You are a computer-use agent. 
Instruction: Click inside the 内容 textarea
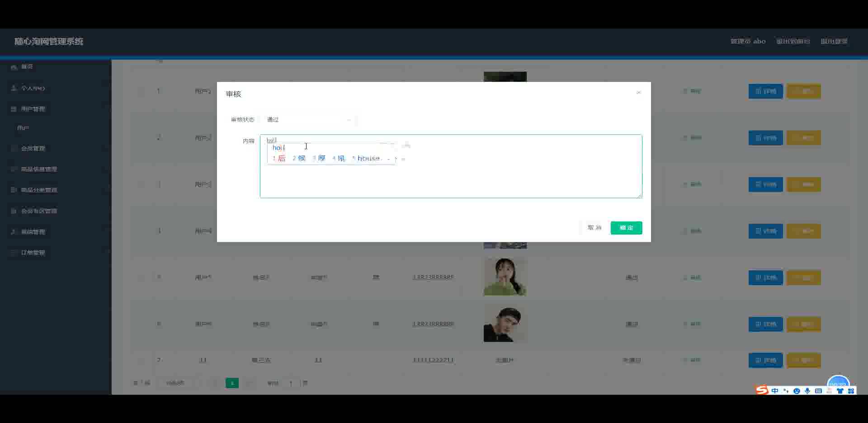click(x=451, y=166)
